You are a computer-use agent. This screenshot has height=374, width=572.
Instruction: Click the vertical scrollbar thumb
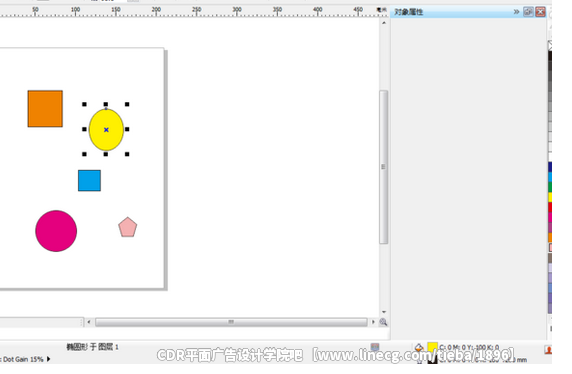[383, 167]
